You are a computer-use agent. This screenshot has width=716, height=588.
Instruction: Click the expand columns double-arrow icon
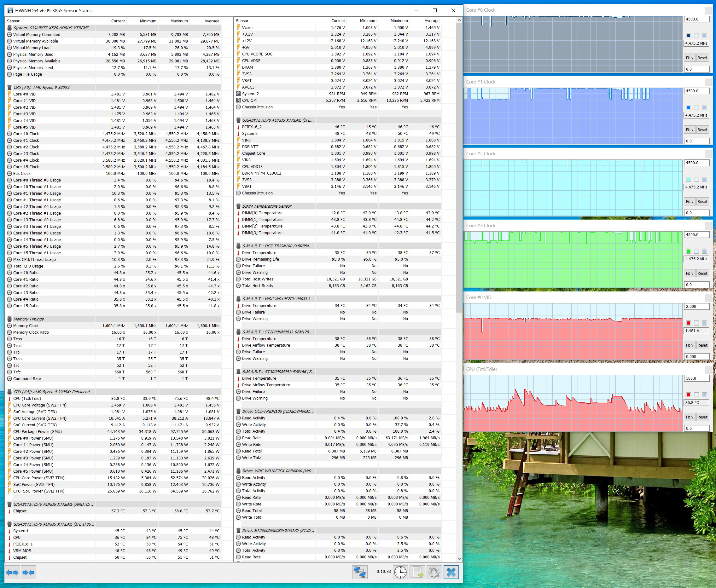click(x=13, y=573)
